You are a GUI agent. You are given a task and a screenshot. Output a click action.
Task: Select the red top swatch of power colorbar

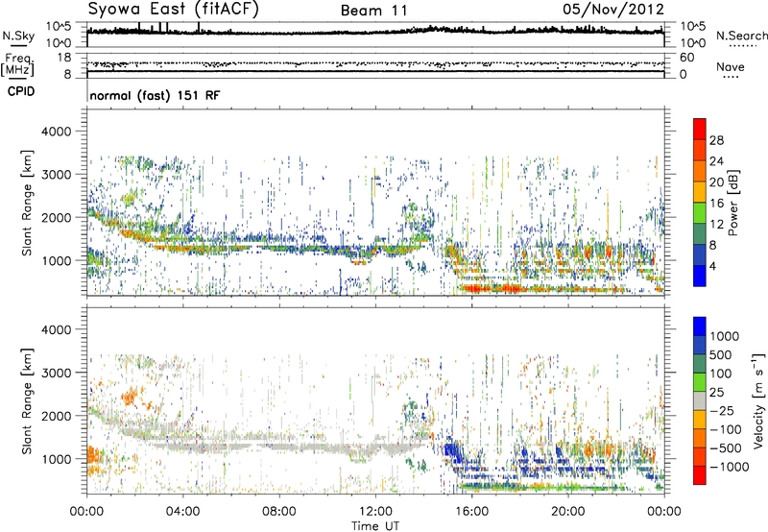click(700, 129)
